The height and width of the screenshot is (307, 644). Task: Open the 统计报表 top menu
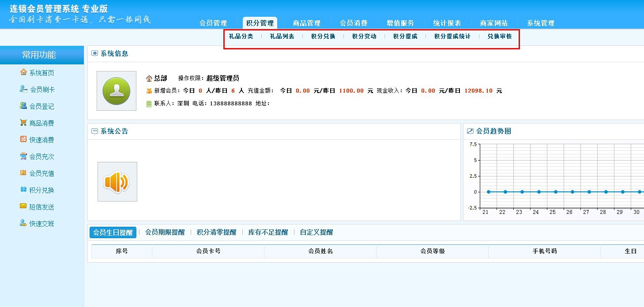(x=447, y=23)
